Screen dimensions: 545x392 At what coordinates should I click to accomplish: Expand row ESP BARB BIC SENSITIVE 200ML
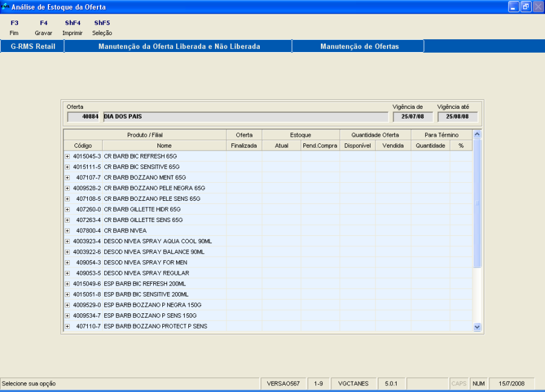[x=67, y=295]
